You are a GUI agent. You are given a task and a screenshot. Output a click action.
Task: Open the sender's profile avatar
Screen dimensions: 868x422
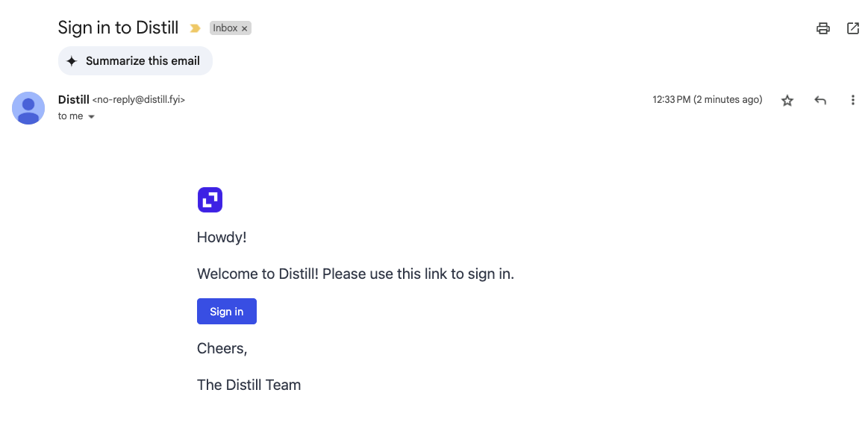tap(28, 108)
